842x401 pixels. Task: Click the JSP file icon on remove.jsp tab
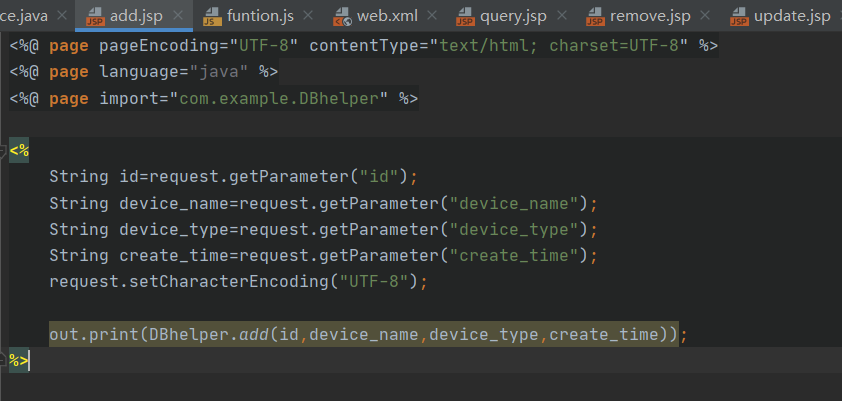[x=595, y=17]
